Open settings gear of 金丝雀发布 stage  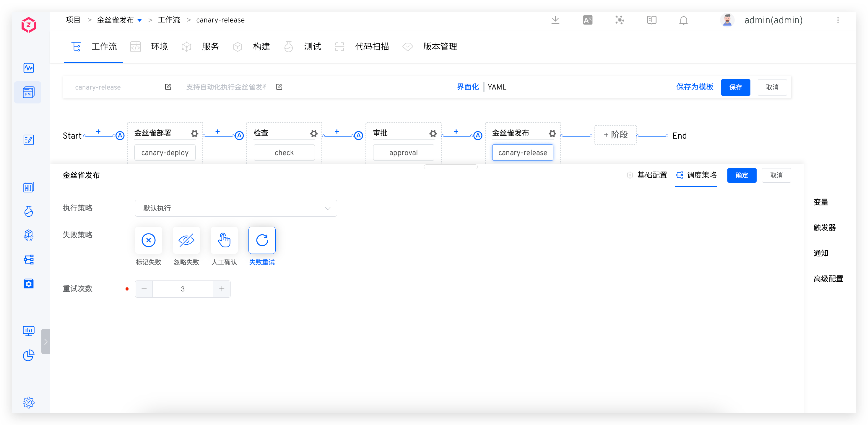click(x=552, y=134)
